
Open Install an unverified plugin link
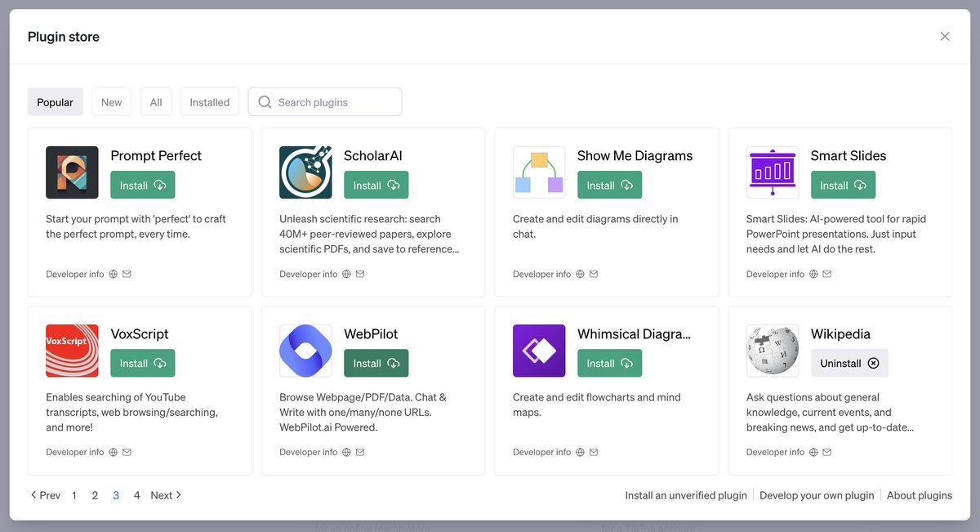pos(686,495)
